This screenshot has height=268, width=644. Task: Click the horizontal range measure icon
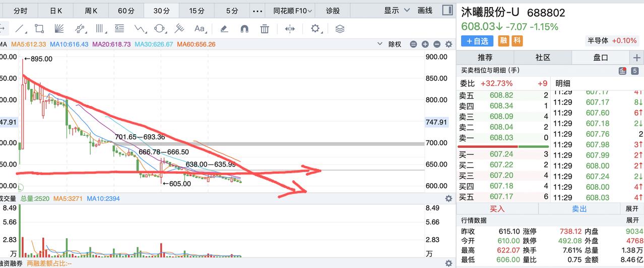(x=290, y=29)
